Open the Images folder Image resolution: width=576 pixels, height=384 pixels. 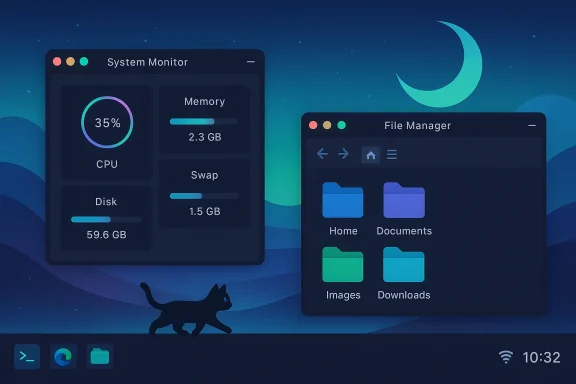pos(343,265)
